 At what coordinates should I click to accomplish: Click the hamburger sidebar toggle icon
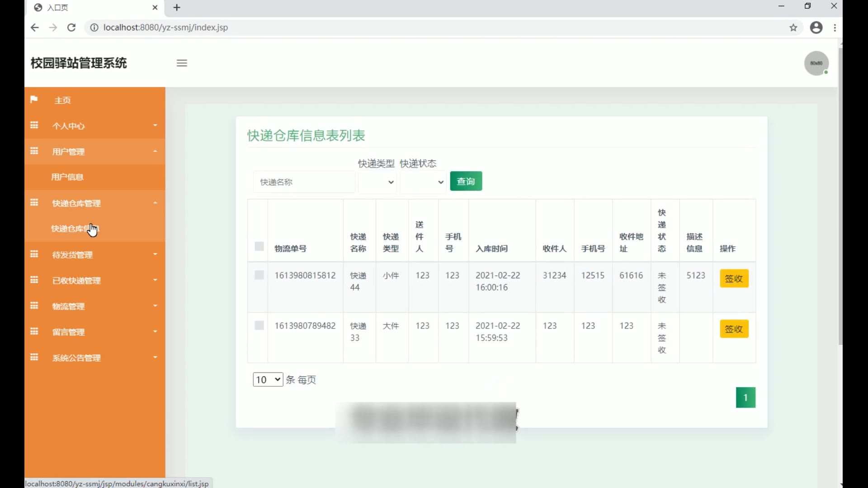tap(182, 63)
